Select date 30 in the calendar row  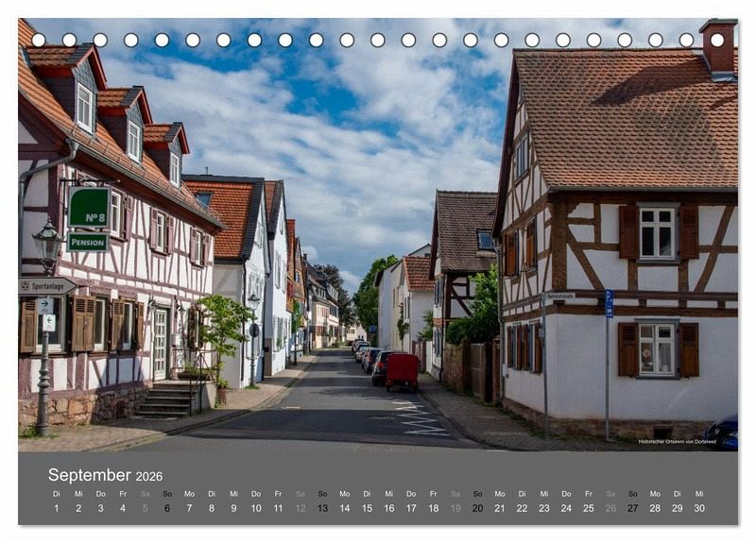coord(699,508)
